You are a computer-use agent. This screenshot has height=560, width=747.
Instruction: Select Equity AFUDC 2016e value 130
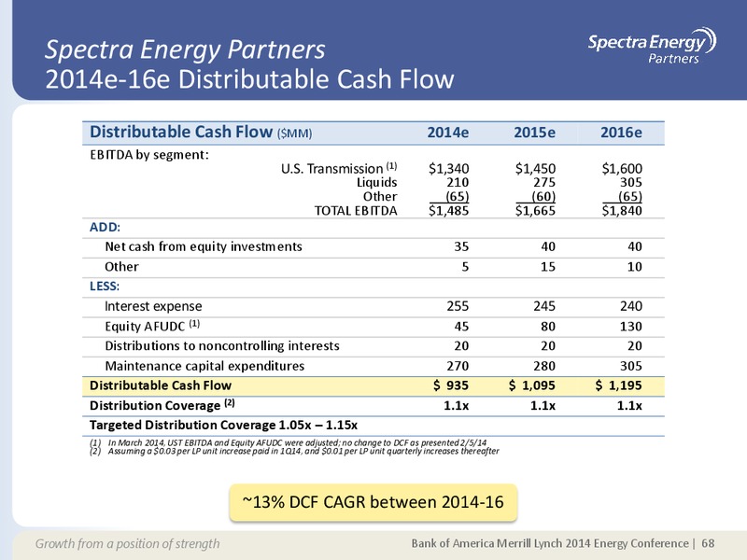tap(631, 326)
